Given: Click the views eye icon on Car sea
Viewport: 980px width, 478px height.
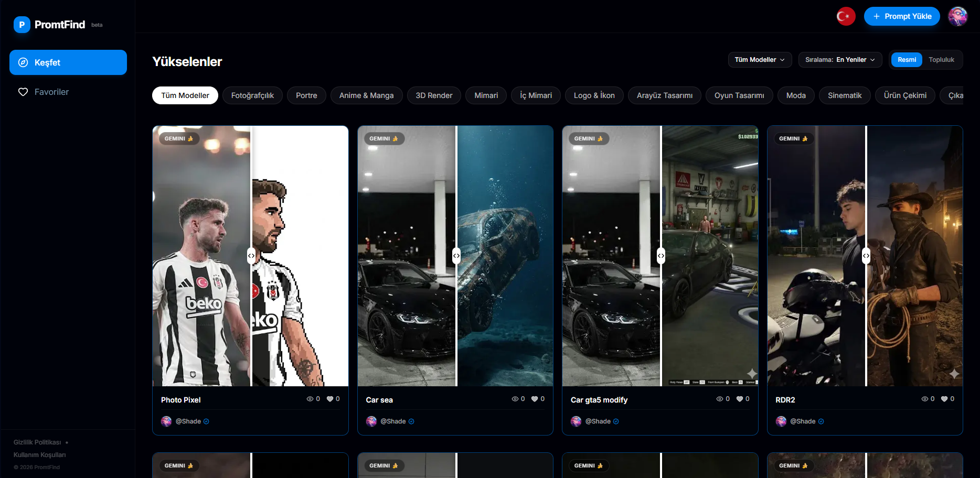Looking at the screenshot, I should (515, 399).
